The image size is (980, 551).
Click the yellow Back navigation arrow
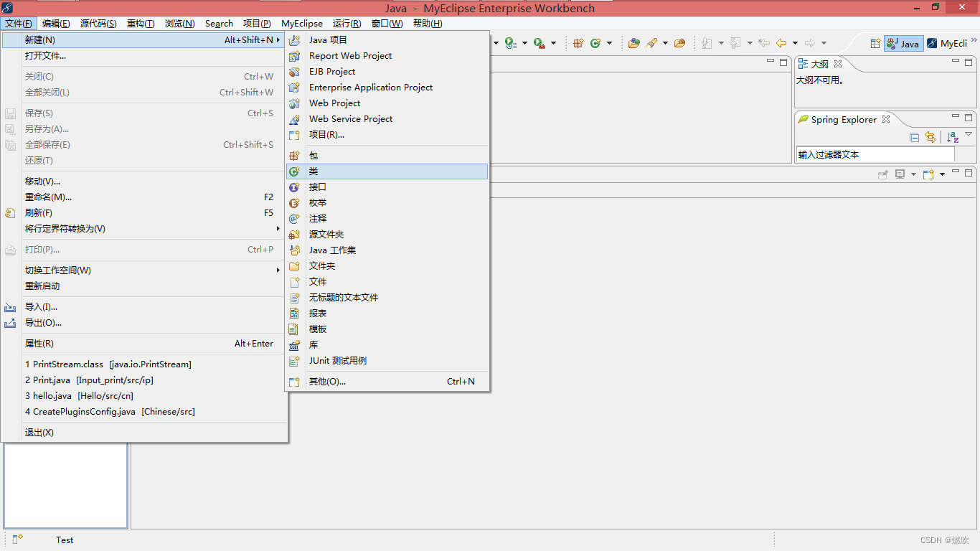coord(781,43)
